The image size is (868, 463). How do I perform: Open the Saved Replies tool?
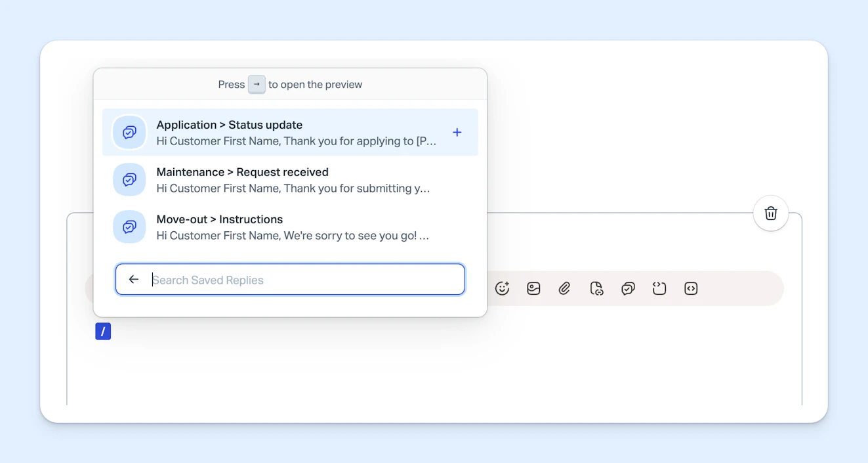pos(628,288)
